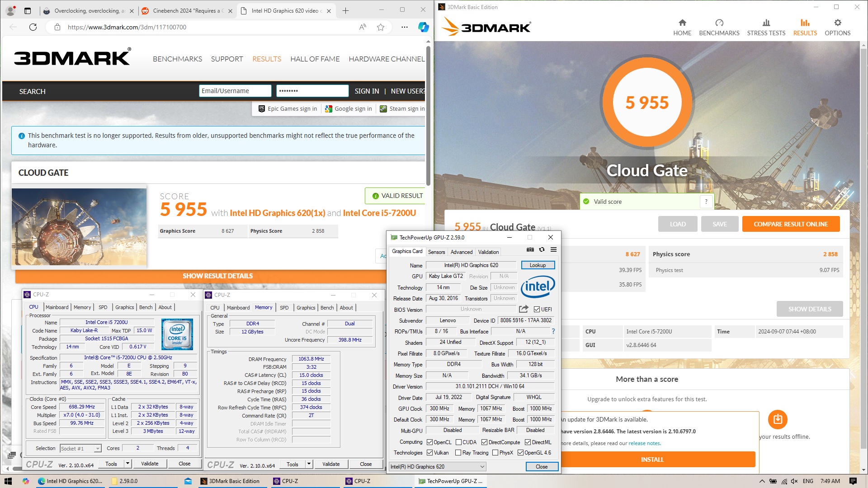Click Epic Games sign in button

288,109
